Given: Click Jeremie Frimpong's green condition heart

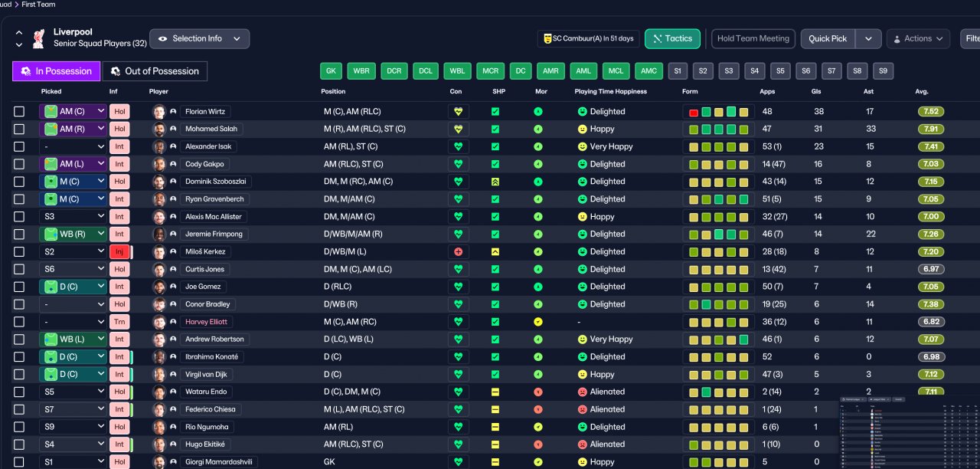Looking at the screenshot, I should 459,234.
